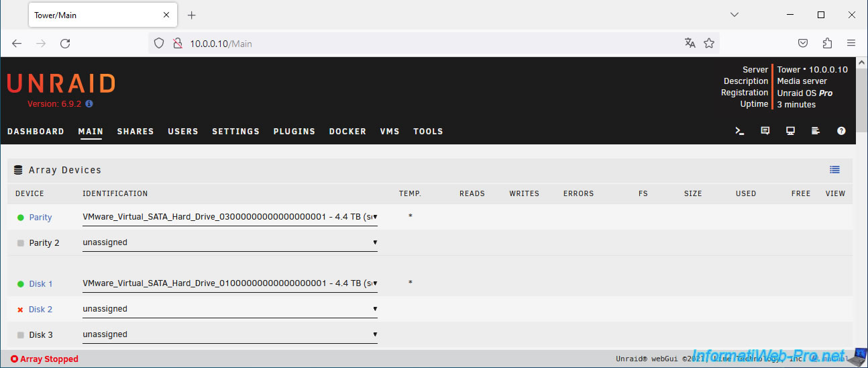Click the help question mark icon
Viewport: 868px width, 368px height.
tap(841, 131)
